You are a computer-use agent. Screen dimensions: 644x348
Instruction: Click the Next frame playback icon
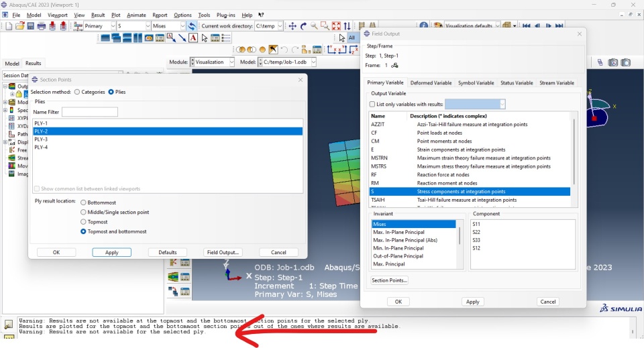(x=548, y=26)
